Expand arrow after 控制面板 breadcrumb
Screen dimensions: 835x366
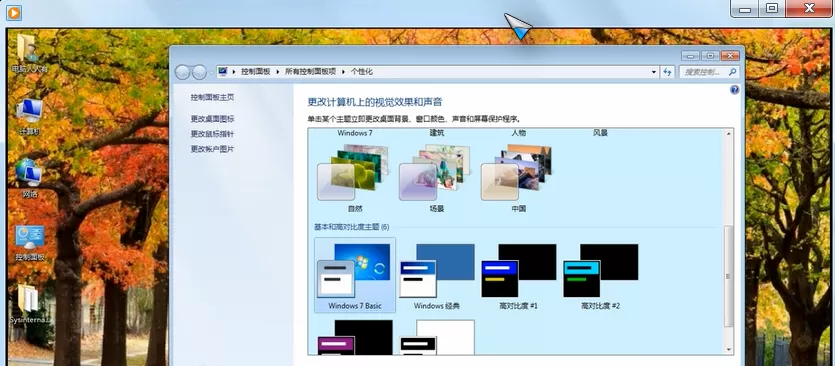point(278,72)
